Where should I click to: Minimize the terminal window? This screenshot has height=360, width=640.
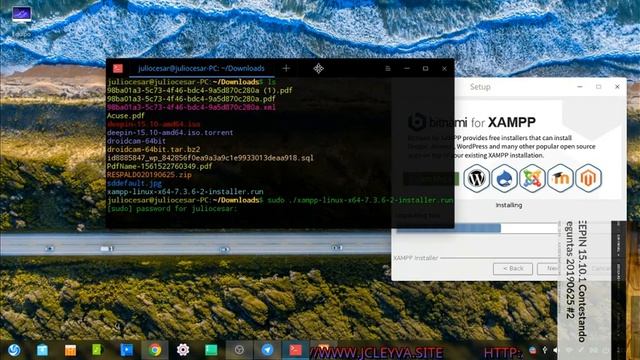[x=407, y=69]
